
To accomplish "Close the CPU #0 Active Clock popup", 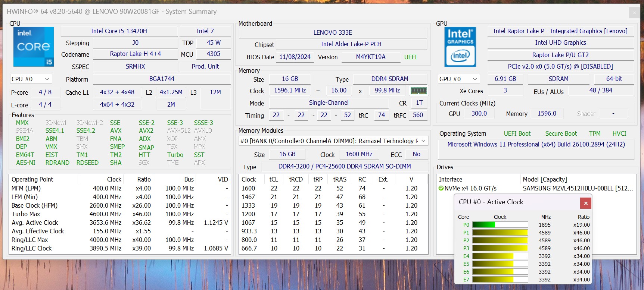I will (x=585, y=203).
